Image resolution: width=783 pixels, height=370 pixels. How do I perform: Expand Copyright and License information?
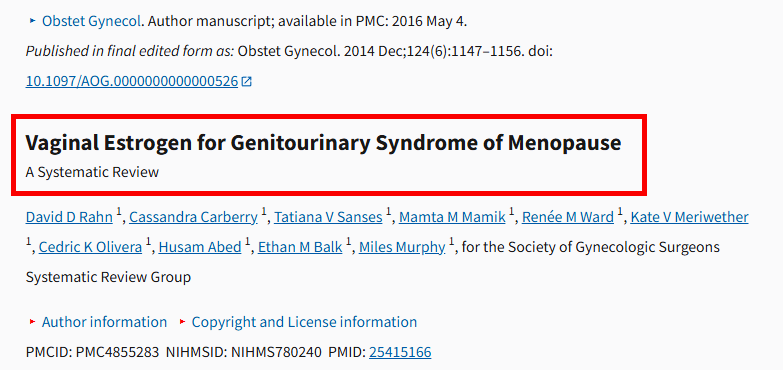click(304, 322)
